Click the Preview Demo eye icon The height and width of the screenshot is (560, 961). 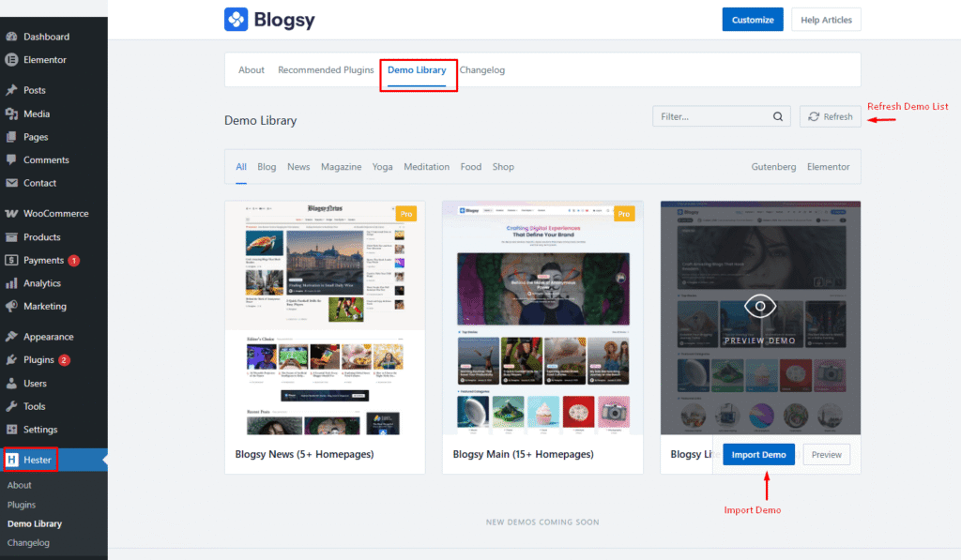pos(760,306)
